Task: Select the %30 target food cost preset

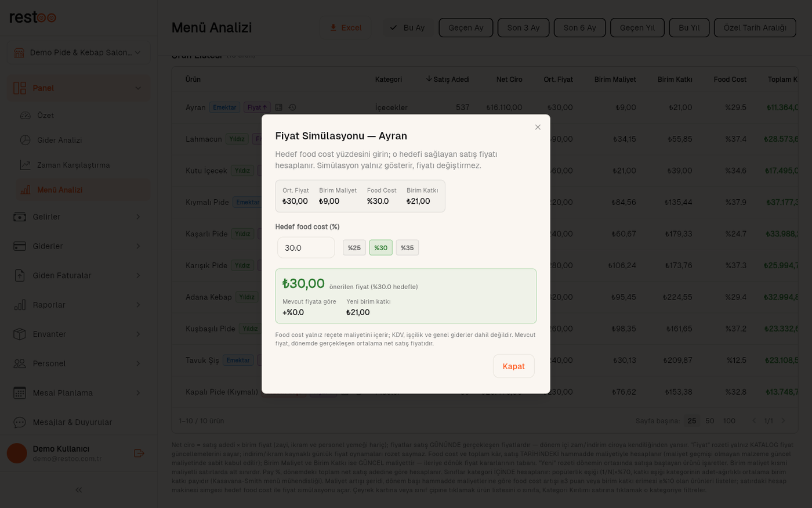Action: tap(380, 248)
